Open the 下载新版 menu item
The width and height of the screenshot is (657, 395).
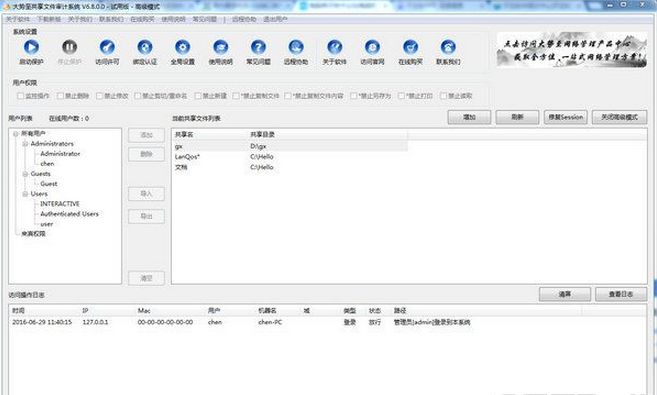coord(49,19)
